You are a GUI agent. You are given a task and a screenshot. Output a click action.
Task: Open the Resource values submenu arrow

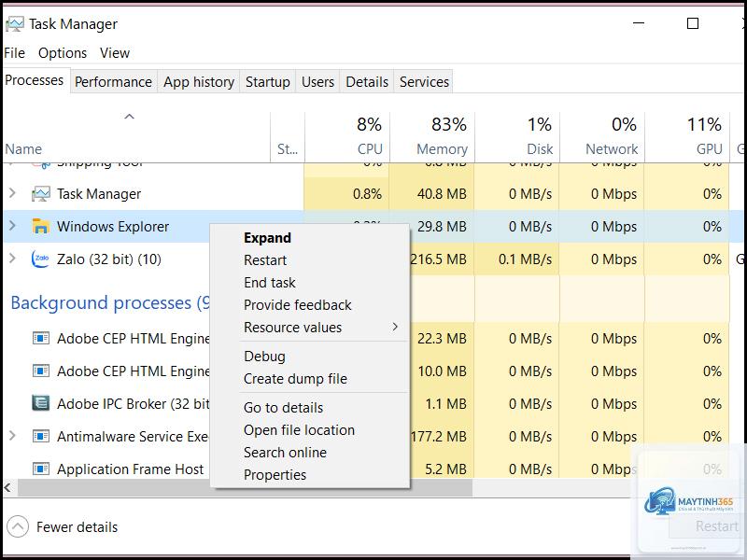395,327
